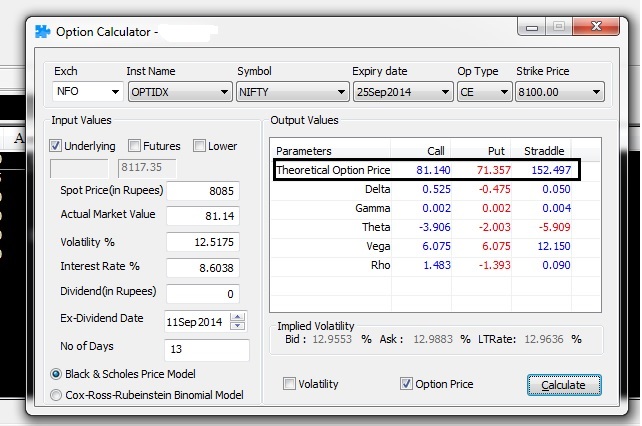Select the Vega row label
Viewport: 642px width, 426px height.
coord(378,246)
